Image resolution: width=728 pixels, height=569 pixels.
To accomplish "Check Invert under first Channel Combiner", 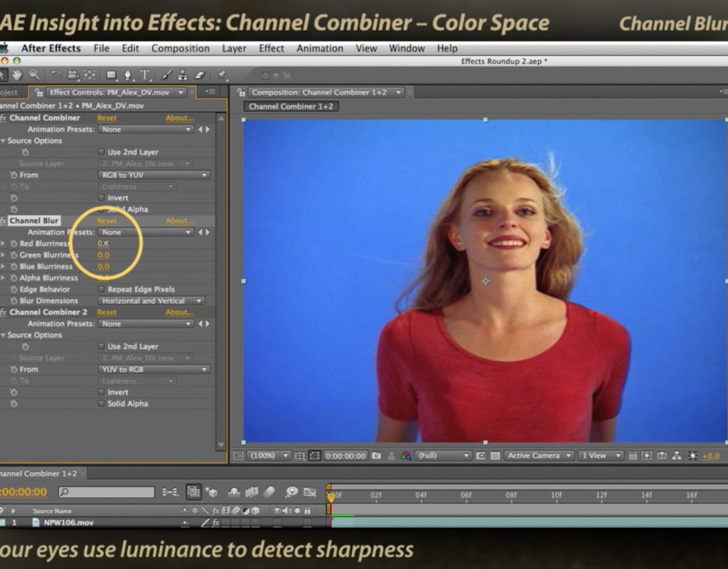I will click(101, 198).
